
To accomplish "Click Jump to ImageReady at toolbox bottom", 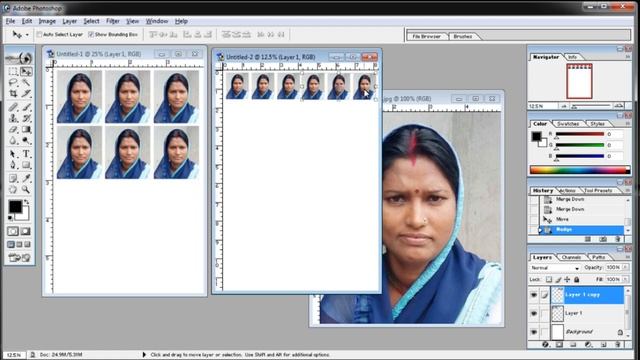I will point(20,258).
